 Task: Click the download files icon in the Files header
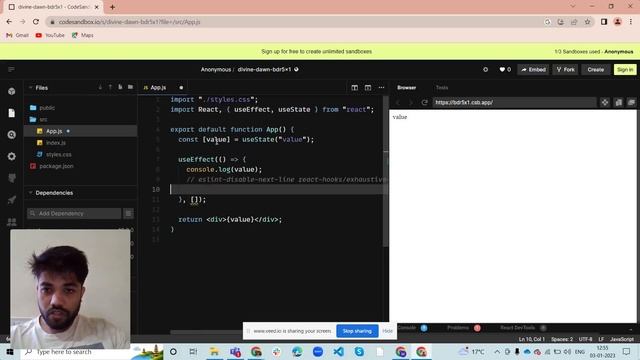[100, 87]
